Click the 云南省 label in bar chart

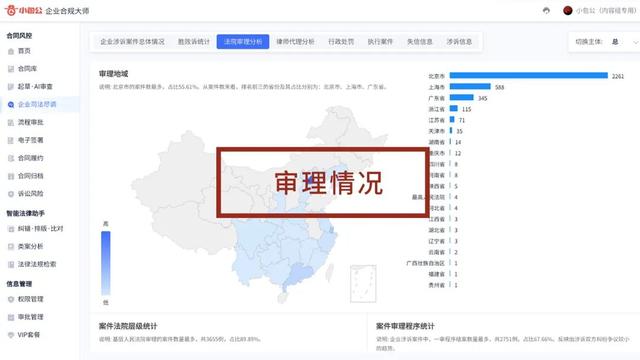pos(436,252)
